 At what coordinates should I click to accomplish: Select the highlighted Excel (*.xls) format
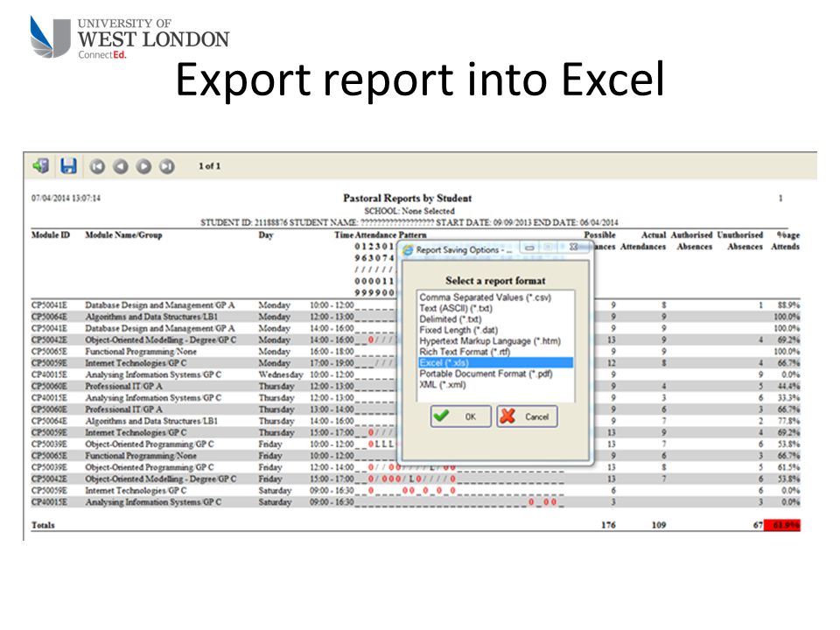pos(495,362)
